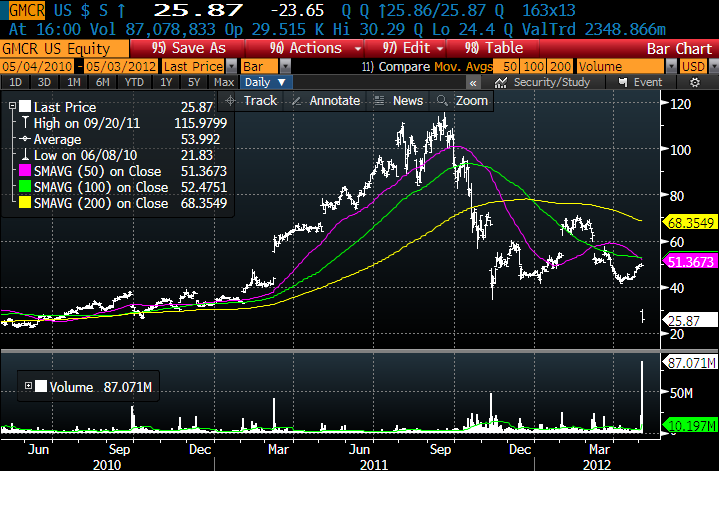Screen dimensions: 719x512
Task: Click the Zoom magnifier icon
Action: pos(442,100)
